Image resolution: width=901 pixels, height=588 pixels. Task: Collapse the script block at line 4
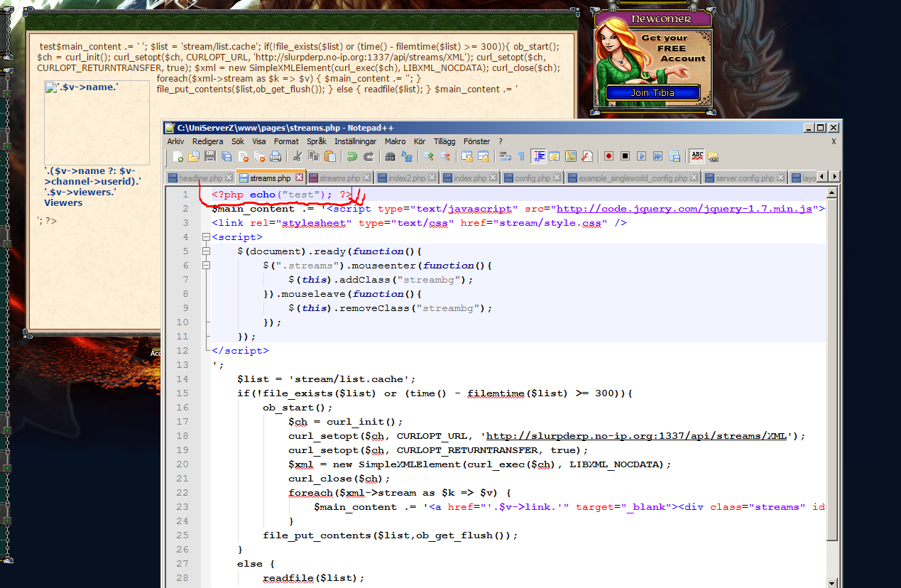coord(207,237)
